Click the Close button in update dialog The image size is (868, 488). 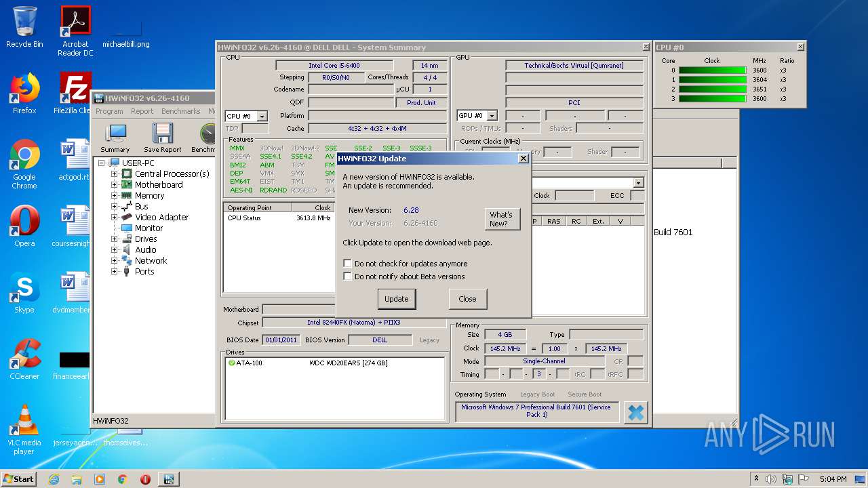coord(467,299)
